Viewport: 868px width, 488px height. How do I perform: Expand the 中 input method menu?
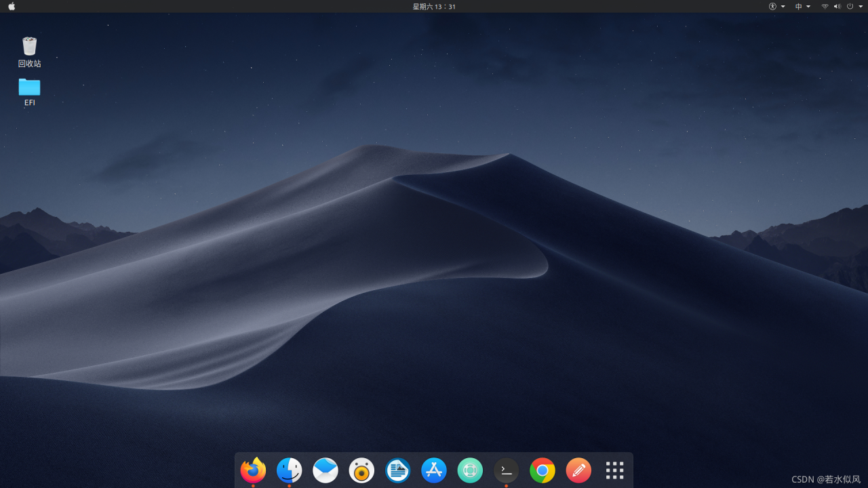tap(802, 6)
